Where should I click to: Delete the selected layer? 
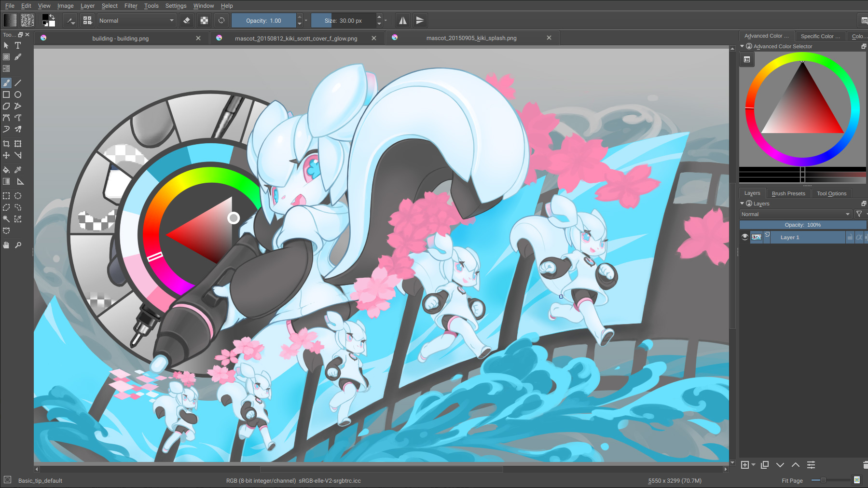point(864,465)
